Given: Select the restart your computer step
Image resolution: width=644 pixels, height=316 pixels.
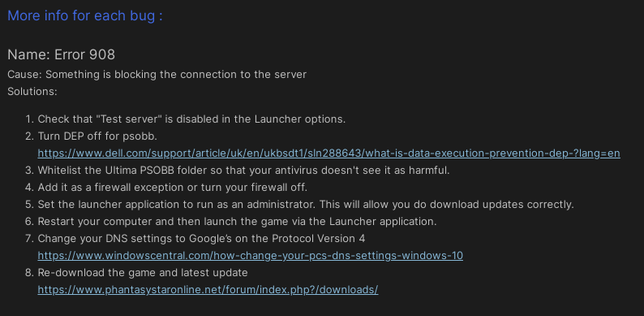Looking at the screenshot, I should [237, 222].
